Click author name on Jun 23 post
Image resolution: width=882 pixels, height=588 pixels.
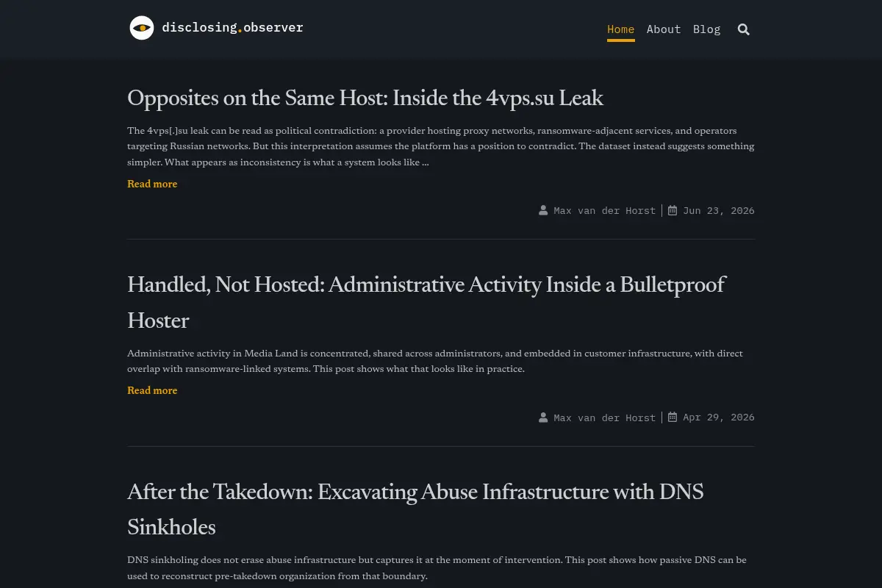coord(604,210)
